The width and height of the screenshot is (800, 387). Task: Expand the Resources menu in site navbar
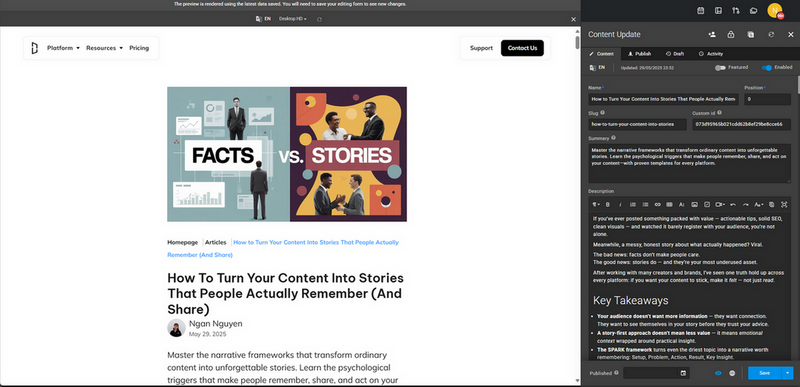[105, 48]
